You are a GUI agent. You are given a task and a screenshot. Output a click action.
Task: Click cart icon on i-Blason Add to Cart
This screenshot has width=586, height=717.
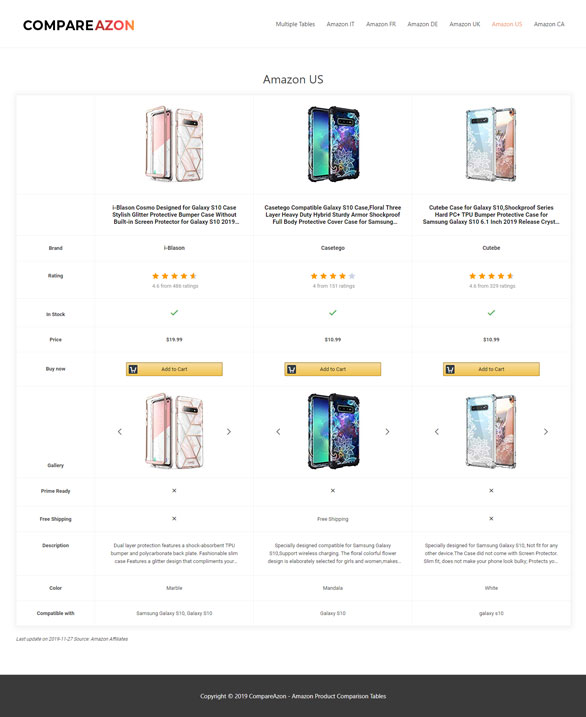[133, 369]
